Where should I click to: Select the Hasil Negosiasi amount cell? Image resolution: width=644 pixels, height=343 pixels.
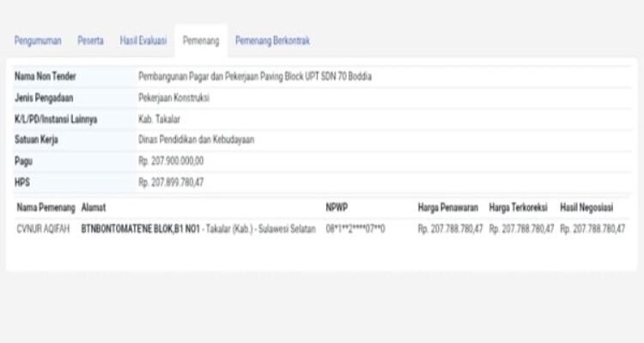point(592,229)
